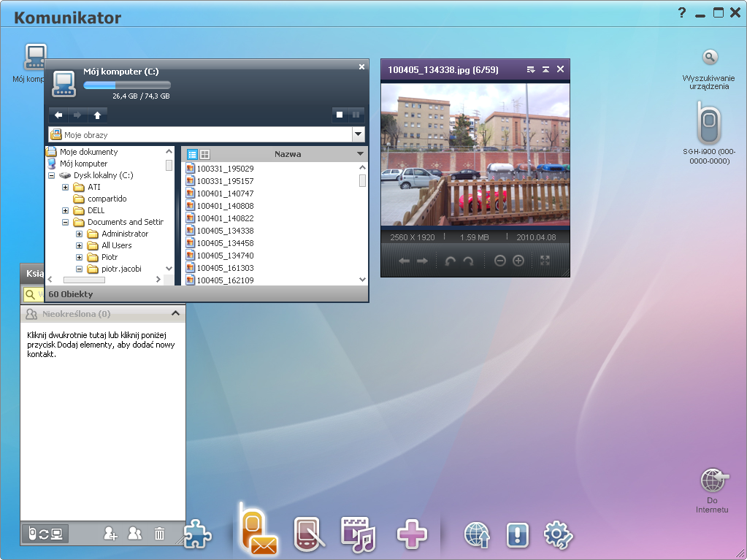
Task: Expand the Administrator folder node
Action: pyautogui.click(x=79, y=234)
